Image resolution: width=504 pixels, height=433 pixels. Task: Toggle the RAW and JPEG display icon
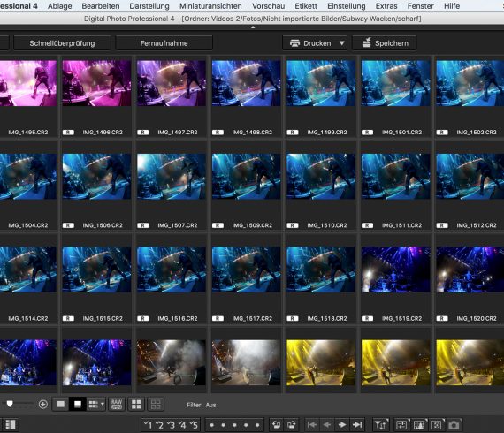tap(117, 404)
